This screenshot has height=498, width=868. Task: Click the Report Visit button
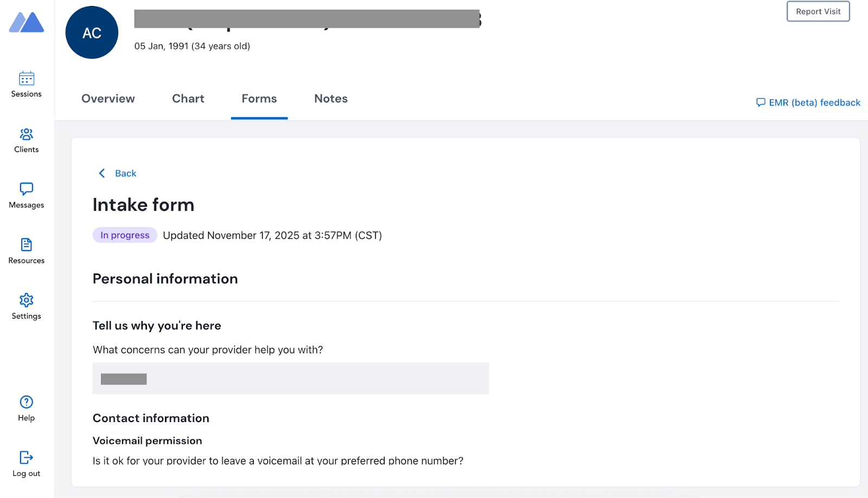[818, 11]
